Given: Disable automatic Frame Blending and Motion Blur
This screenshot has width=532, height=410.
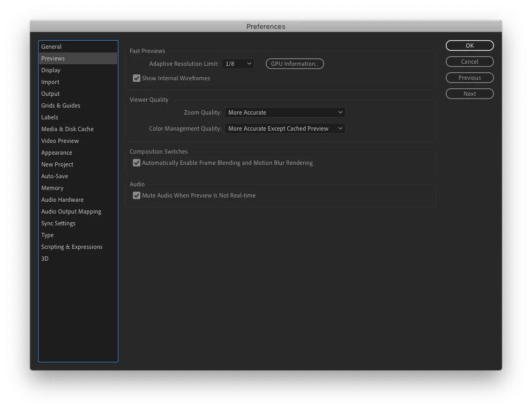Looking at the screenshot, I should (137, 163).
